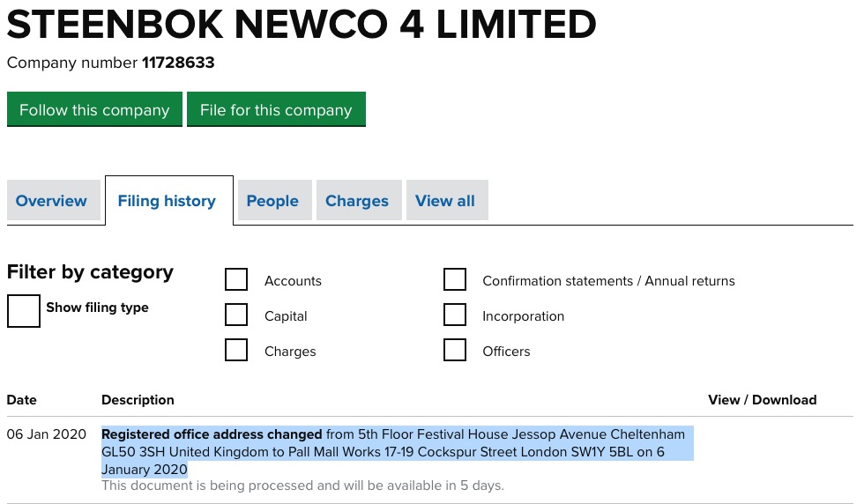Image resolution: width=864 pixels, height=504 pixels.
Task: Select the Filing history tab
Action: (167, 201)
